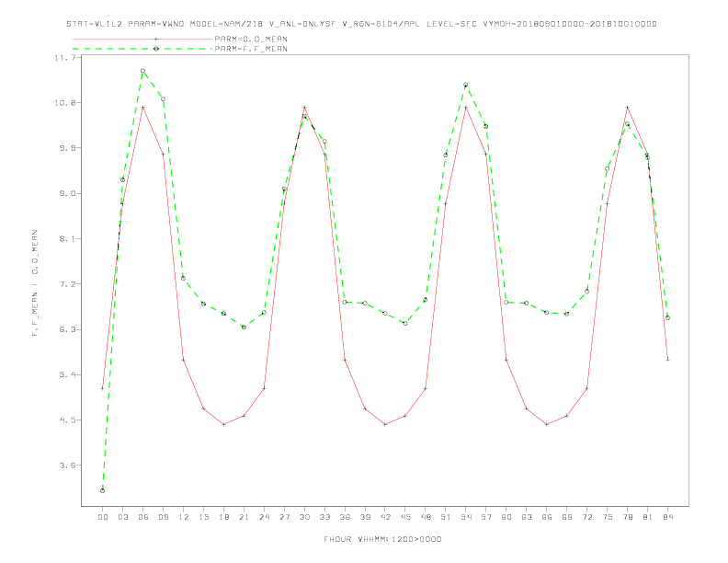
Task: Click the x-axis tick label 12
Action: point(184,517)
